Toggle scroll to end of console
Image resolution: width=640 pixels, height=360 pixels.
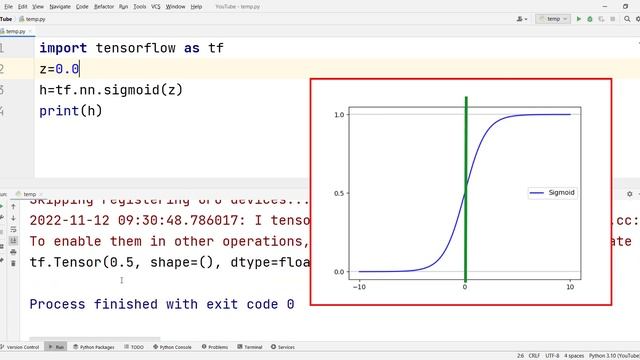tap(13, 241)
